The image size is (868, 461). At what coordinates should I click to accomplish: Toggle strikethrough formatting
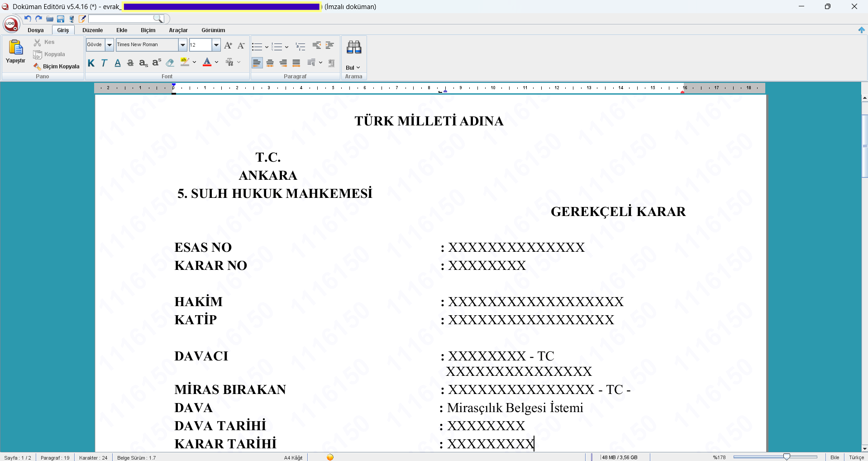click(130, 63)
